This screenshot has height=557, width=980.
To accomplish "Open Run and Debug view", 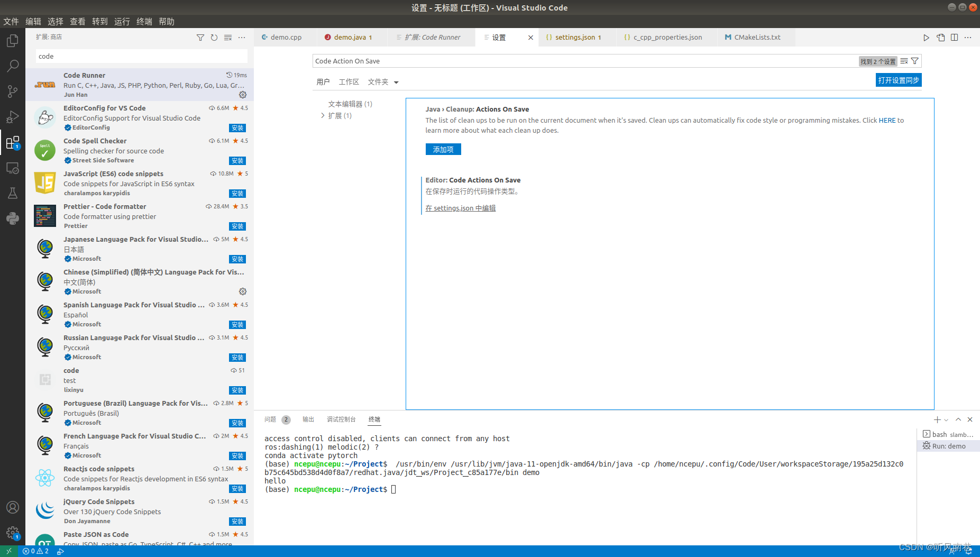I will (13, 117).
